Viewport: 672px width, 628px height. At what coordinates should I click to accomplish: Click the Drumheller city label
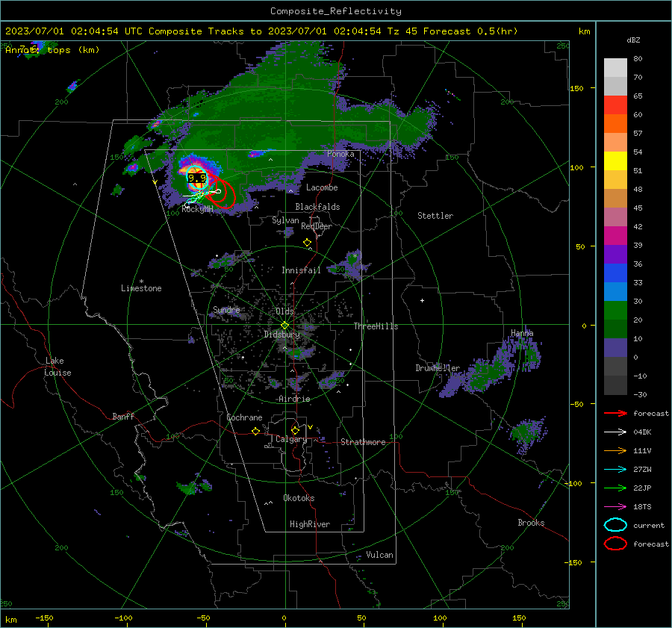pyautogui.click(x=438, y=368)
